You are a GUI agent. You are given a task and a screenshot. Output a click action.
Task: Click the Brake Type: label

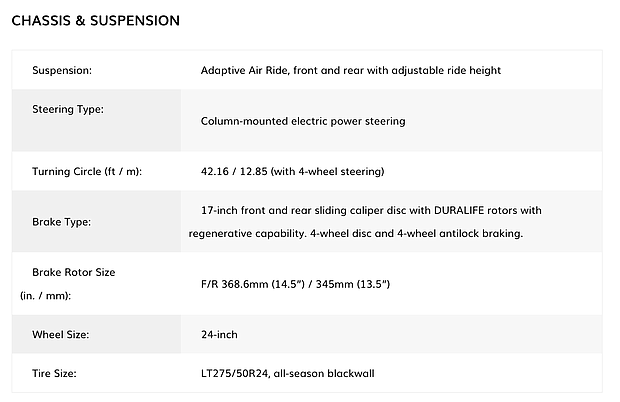[62, 222]
